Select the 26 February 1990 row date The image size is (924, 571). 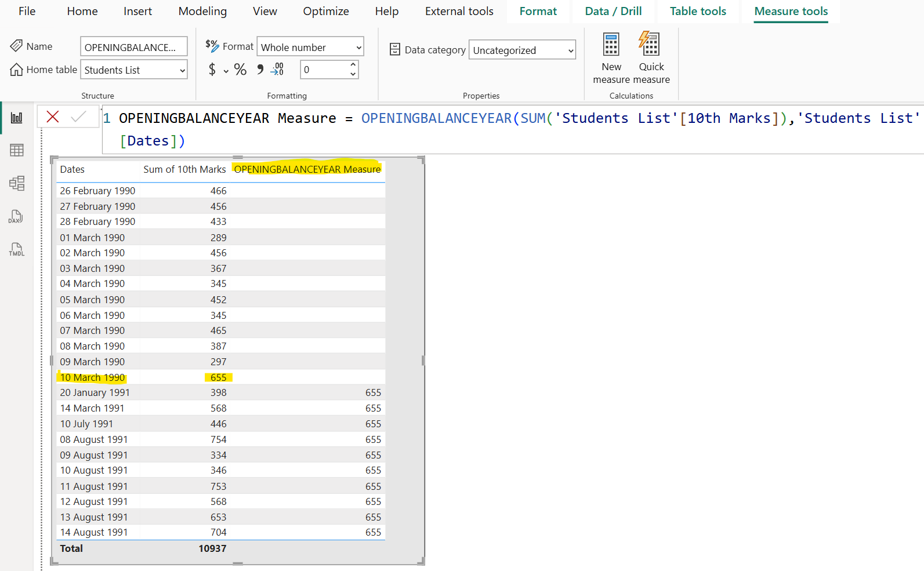click(97, 191)
